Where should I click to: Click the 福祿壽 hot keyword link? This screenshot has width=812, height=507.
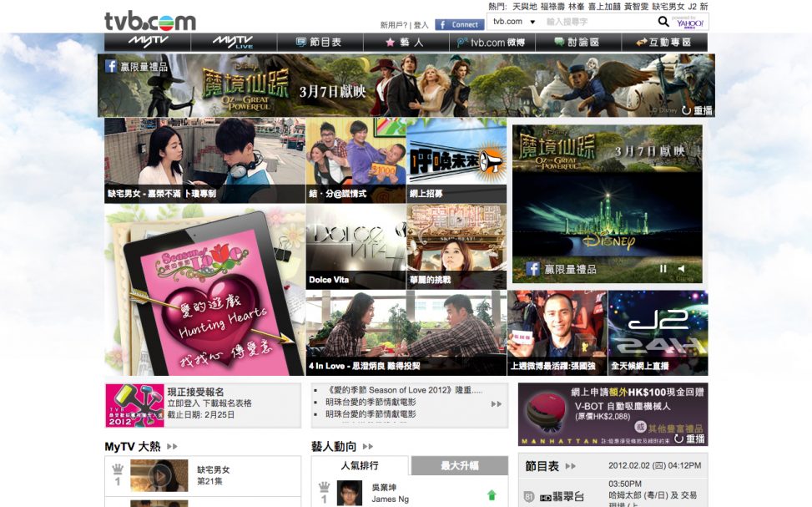552,6
